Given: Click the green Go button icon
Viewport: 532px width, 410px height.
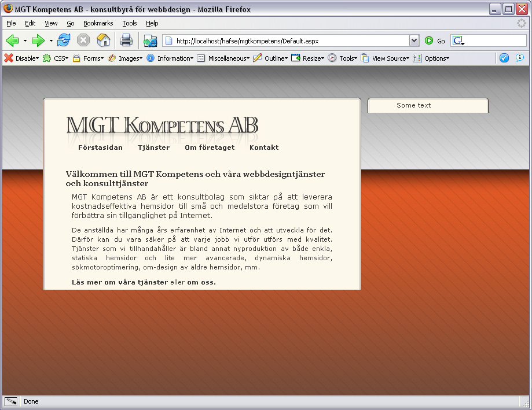Looking at the screenshot, I should (429, 40).
